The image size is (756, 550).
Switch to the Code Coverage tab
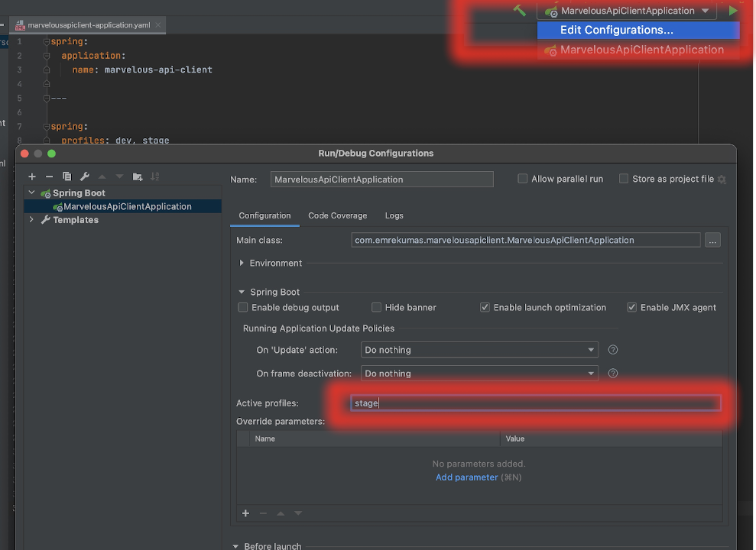click(337, 215)
